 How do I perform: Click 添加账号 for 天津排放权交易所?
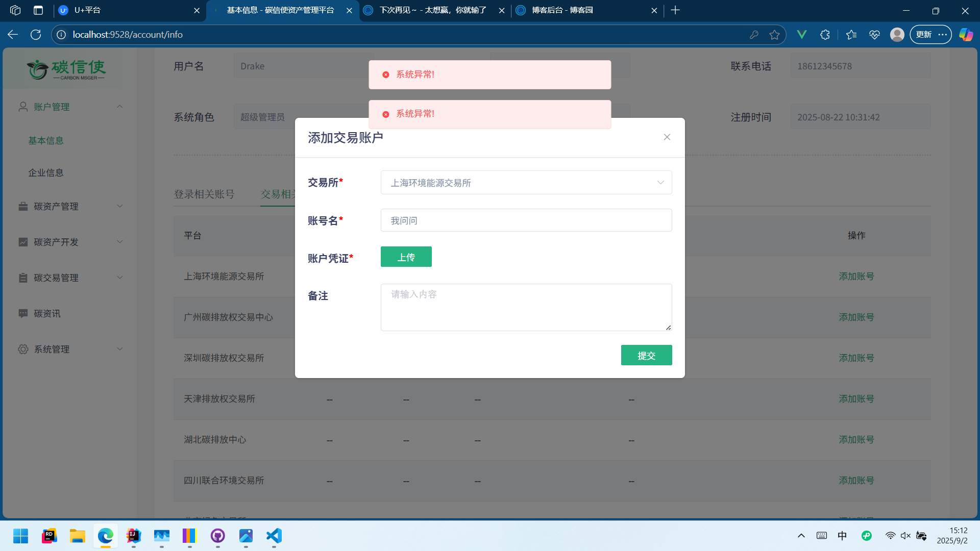[856, 399]
